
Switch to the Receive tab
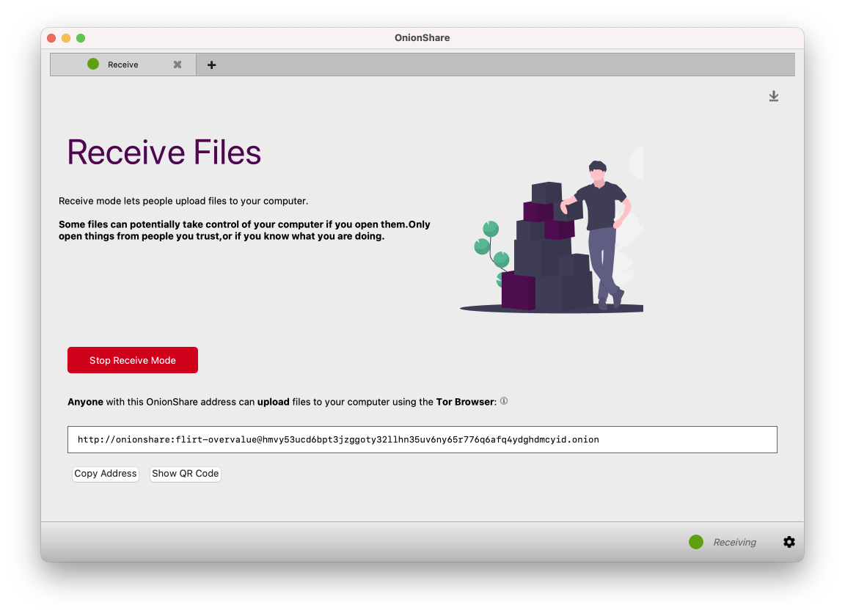pyautogui.click(x=122, y=65)
